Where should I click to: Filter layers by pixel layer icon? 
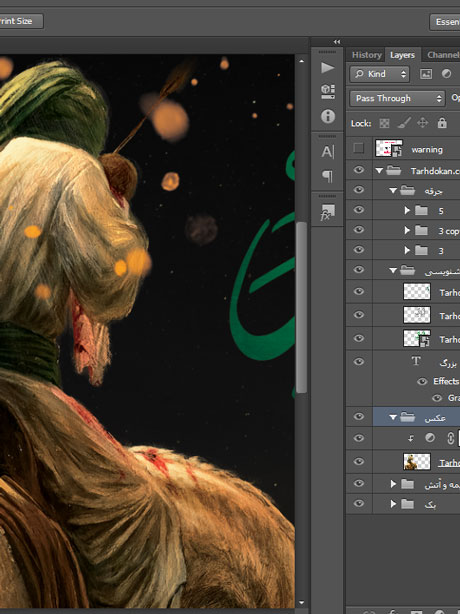[426, 74]
